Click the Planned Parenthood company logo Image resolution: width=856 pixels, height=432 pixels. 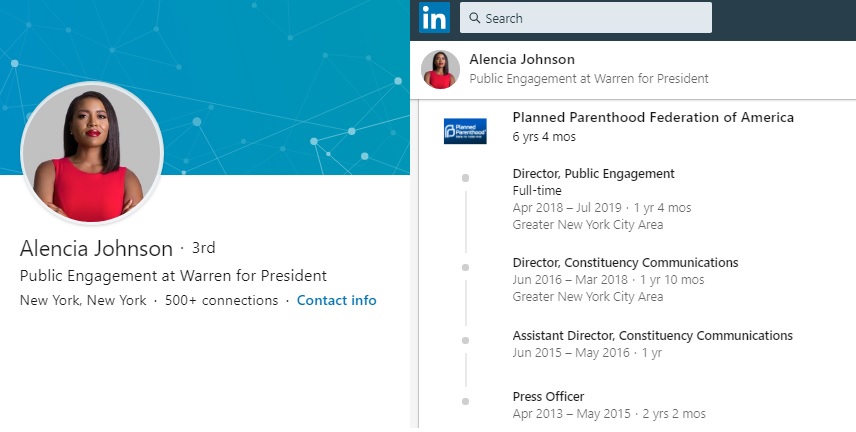(x=465, y=131)
